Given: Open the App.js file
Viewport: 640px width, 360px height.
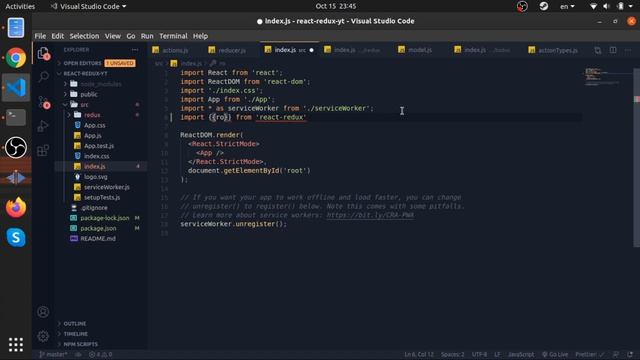Looking at the screenshot, I should click(x=93, y=136).
